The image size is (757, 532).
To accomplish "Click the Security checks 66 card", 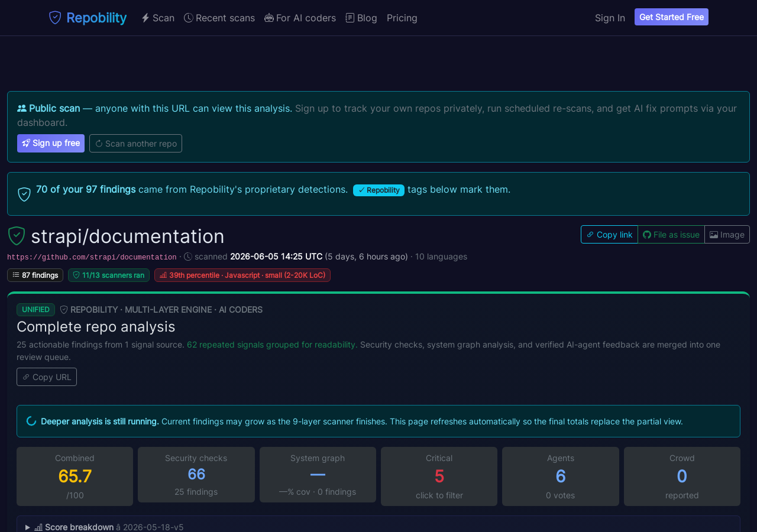I will coord(196,475).
